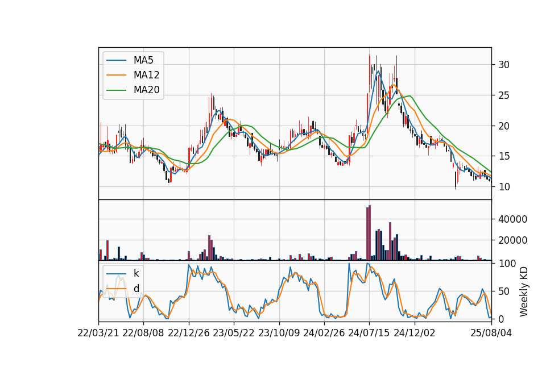This screenshot has height=392, width=546.
Task: Click the blue MA5 legend line
Action: pos(116,61)
